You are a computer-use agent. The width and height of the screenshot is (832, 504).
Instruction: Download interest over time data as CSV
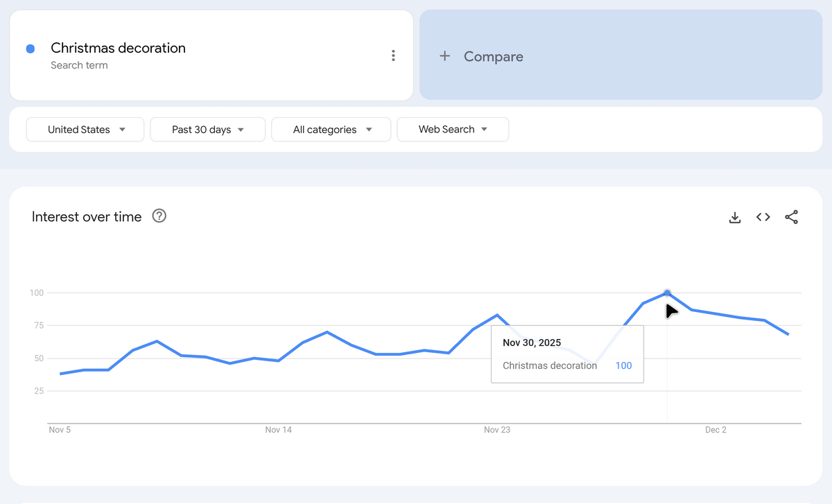coord(734,217)
